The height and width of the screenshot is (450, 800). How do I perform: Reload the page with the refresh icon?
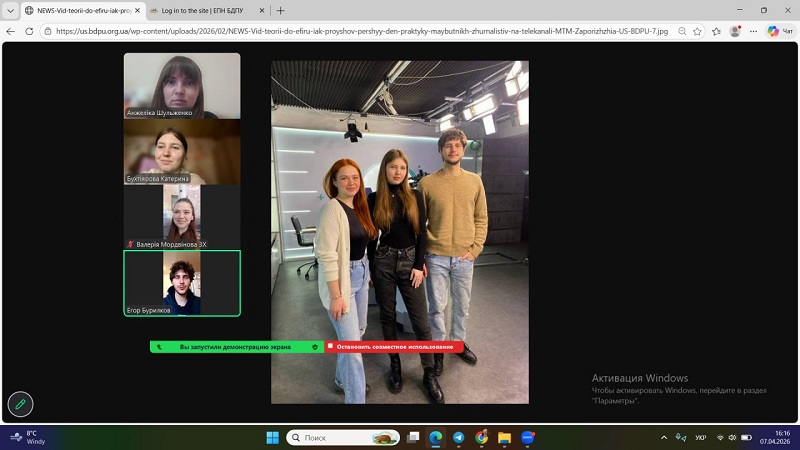click(x=29, y=31)
